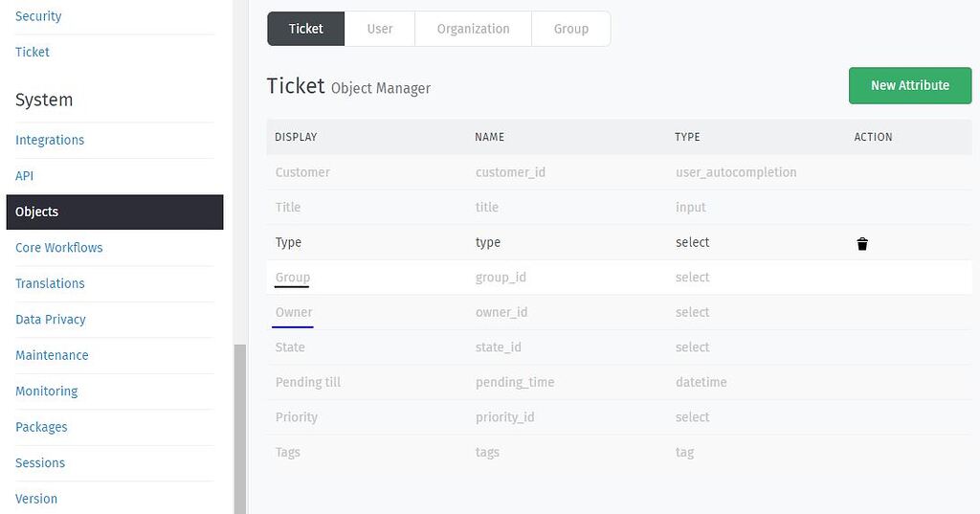The image size is (980, 514).
Task: Click the sidebar vertical scrollbar
Action: [x=240, y=429]
